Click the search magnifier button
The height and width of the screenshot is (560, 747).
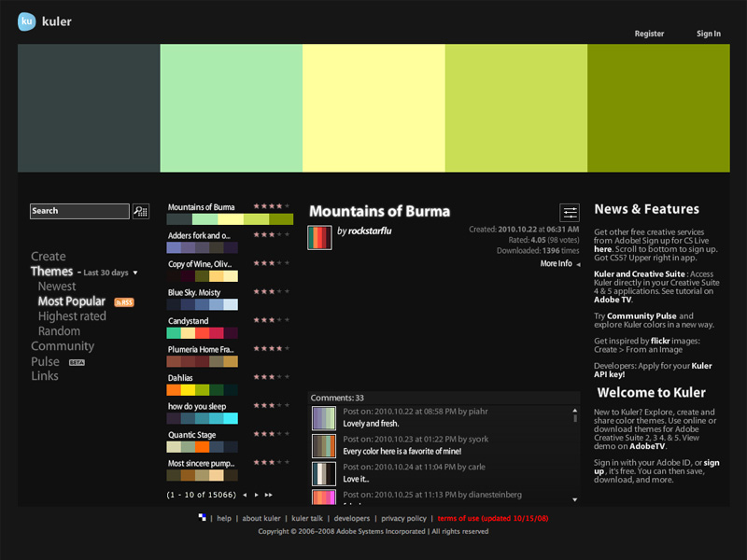click(141, 211)
